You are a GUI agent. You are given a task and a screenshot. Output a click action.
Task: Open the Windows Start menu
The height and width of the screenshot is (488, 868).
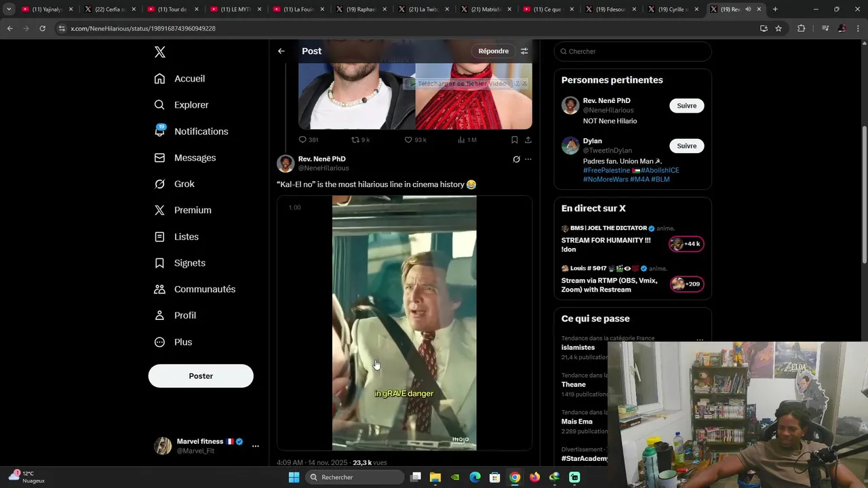click(x=294, y=477)
